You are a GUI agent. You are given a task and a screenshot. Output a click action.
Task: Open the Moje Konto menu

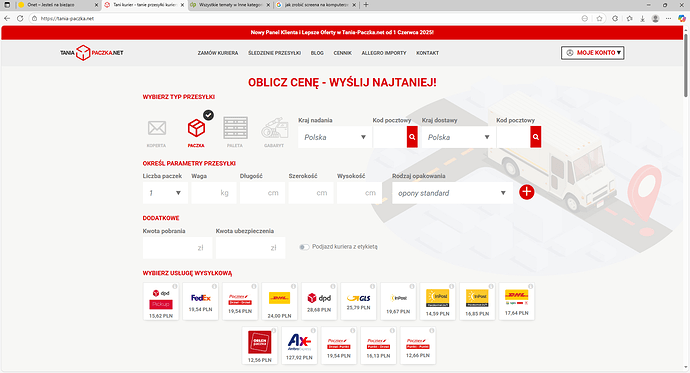(593, 53)
